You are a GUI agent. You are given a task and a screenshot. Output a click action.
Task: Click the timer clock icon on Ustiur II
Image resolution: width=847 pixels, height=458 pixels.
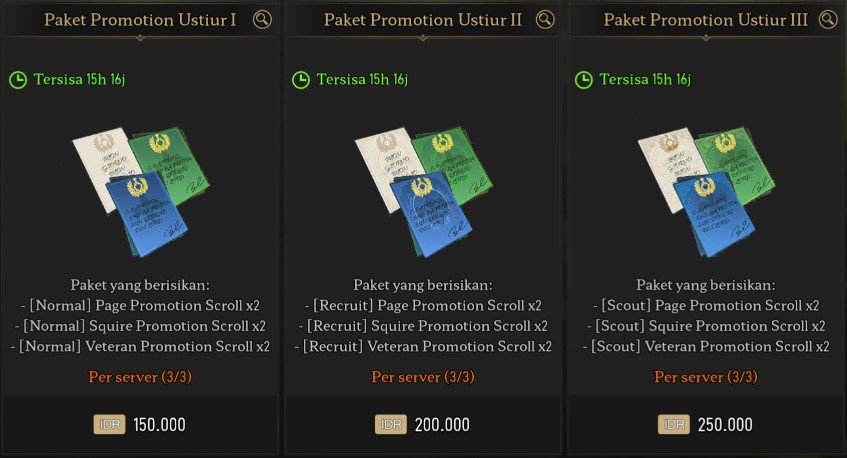pyautogui.click(x=301, y=80)
